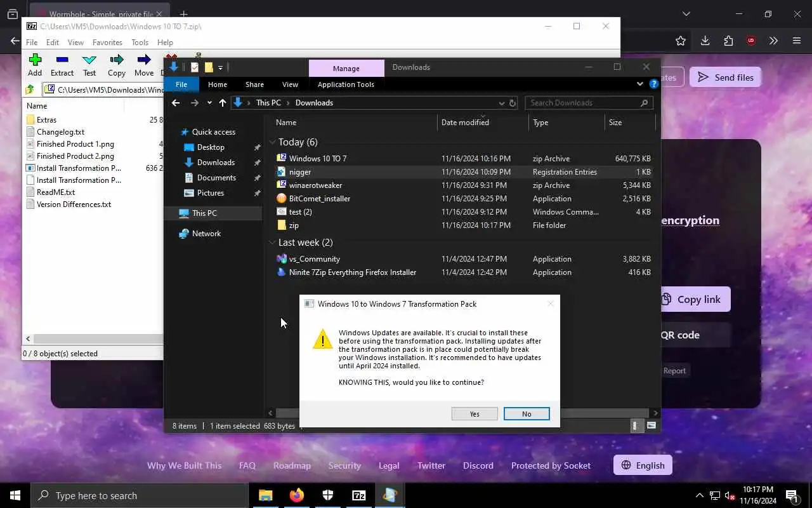Screen dimensions: 812x508
Task: Switch to Explorer Home ribbon tab
Action: pos(218,84)
